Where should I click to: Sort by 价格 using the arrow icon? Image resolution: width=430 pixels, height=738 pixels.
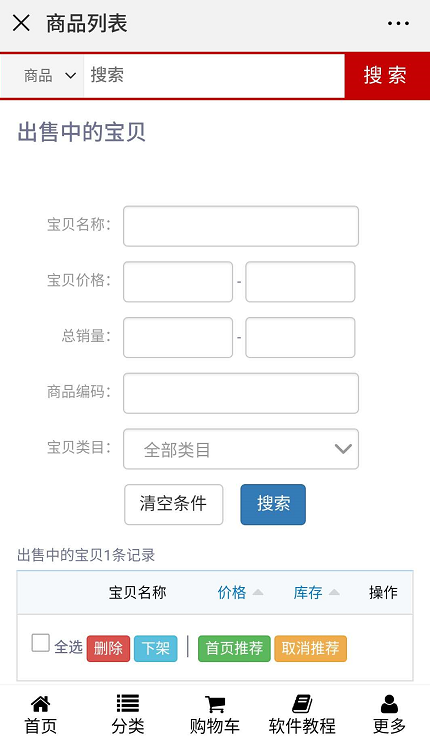point(258,593)
